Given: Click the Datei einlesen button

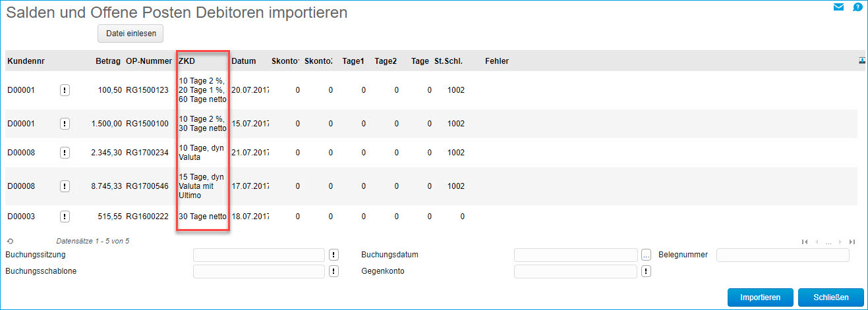Looking at the screenshot, I should (x=130, y=34).
